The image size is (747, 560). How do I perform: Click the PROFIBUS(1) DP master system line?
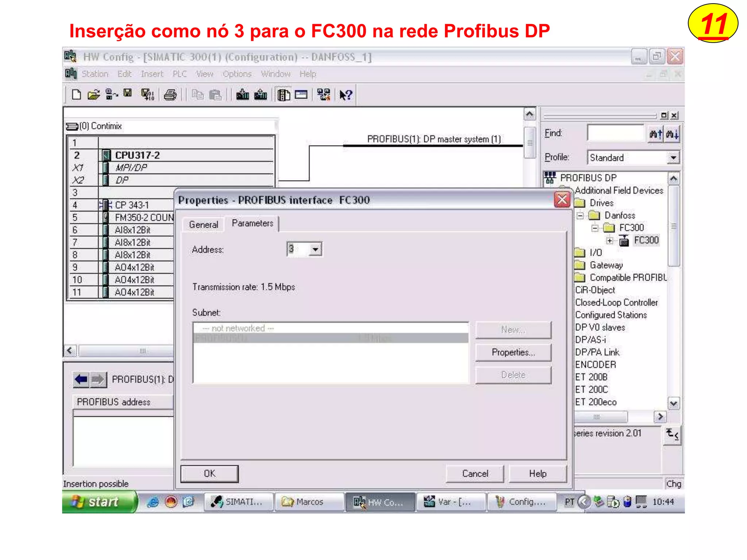tap(433, 146)
